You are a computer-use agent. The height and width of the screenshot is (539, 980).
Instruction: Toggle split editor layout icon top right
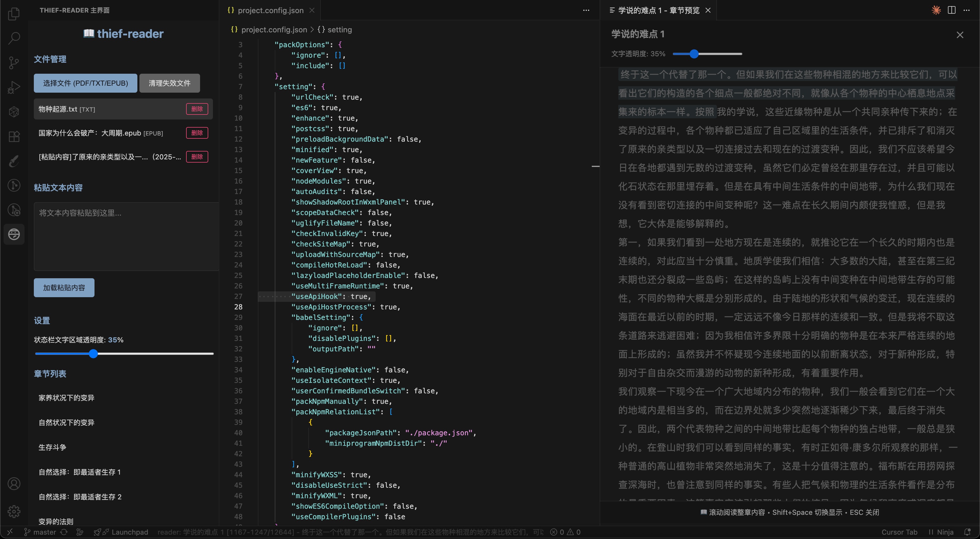click(951, 10)
